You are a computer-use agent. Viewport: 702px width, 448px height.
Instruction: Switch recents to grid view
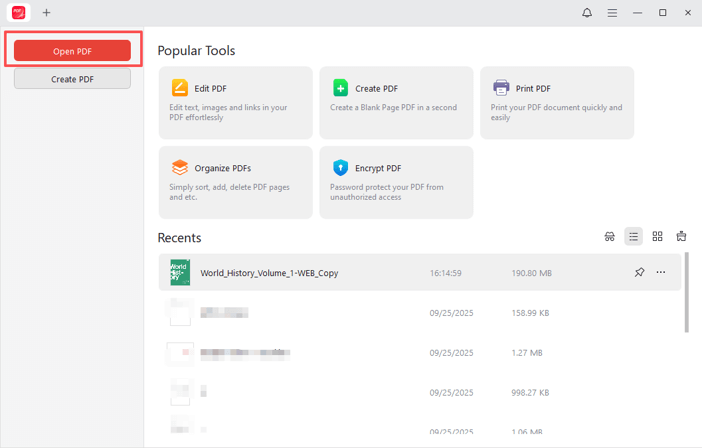tap(657, 237)
